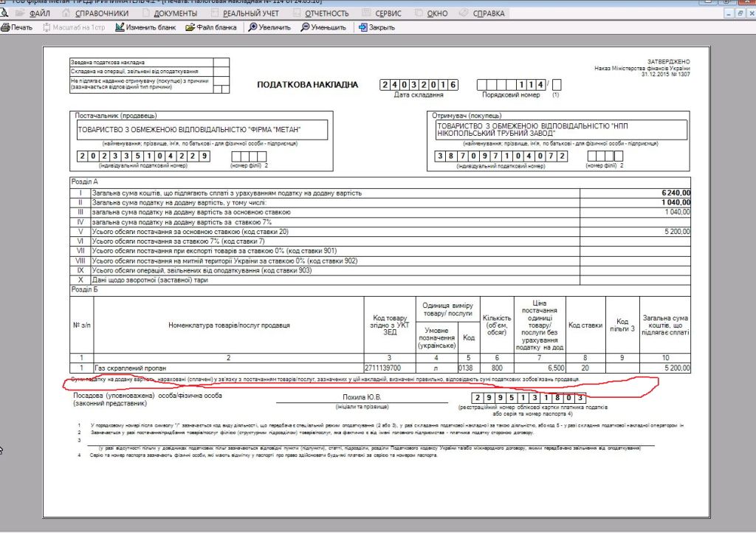Click the ЗАТВЕРДЖЕНО note at top right
The width and height of the screenshot is (756, 533).
(668, 62)
